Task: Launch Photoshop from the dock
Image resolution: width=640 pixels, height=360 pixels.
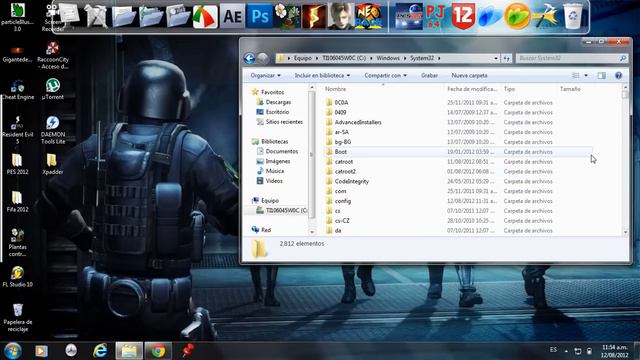Action: pos(260,16)
